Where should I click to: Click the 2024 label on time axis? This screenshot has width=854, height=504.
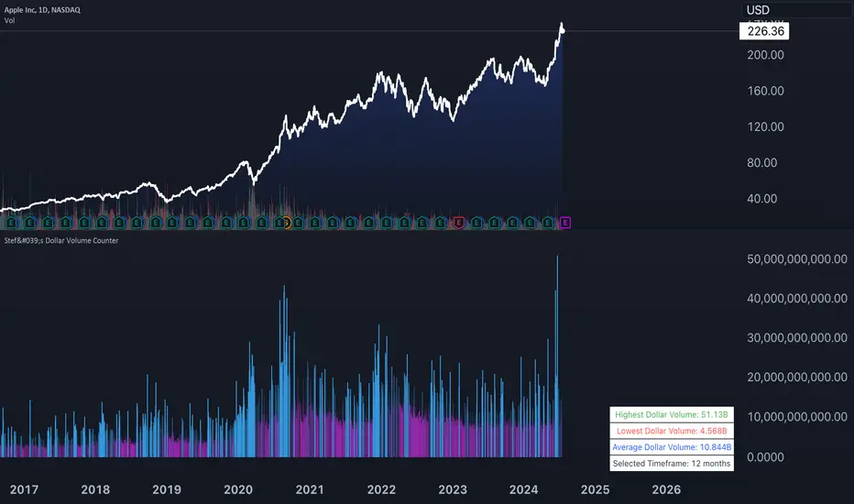[x=523, y=489]
